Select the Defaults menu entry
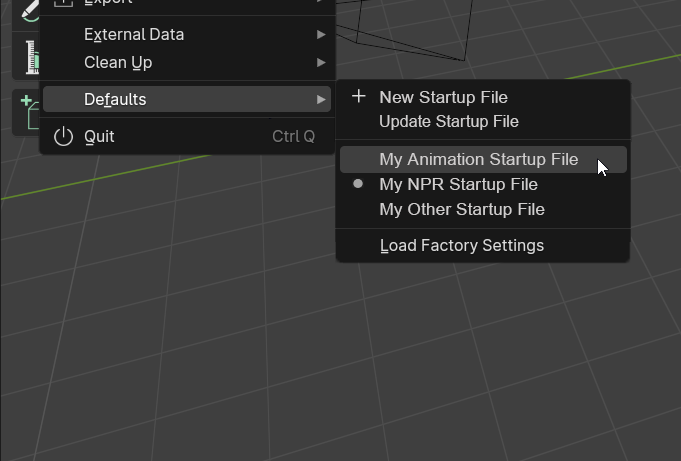 point(187,99)
